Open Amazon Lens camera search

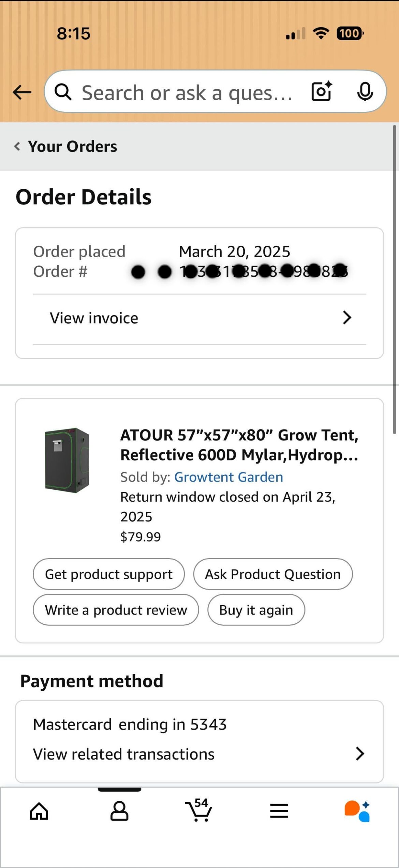click(321, 91)
